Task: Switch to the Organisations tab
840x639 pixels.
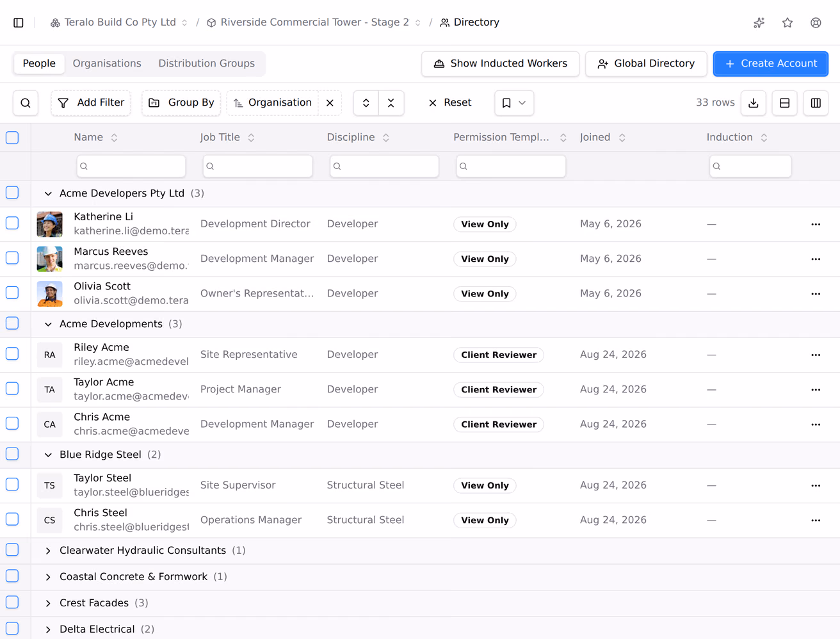Action: [107, 63]
